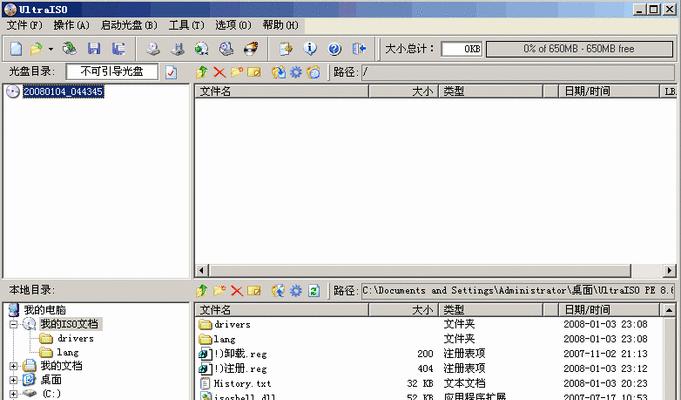Click the disc label icon right of disc gear

click(x=314, y=72)
